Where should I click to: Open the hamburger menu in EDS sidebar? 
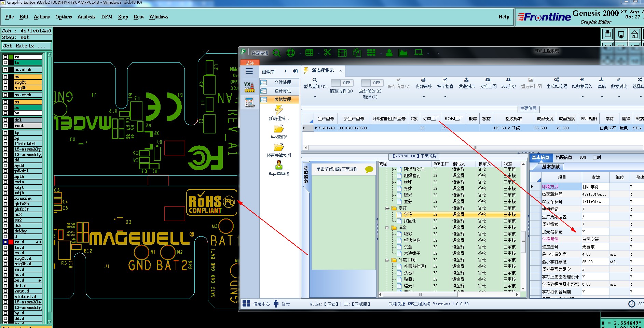tap(249, 71)
